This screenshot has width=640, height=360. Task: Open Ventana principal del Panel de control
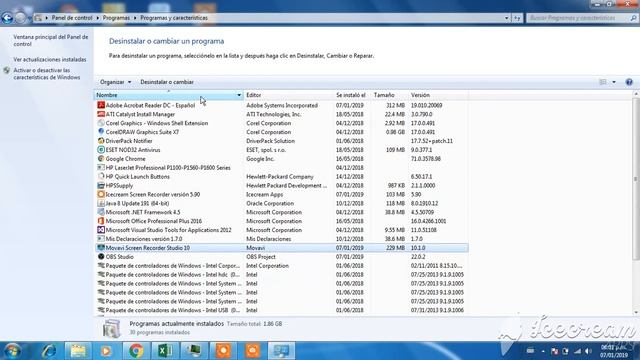coord(51,40)
